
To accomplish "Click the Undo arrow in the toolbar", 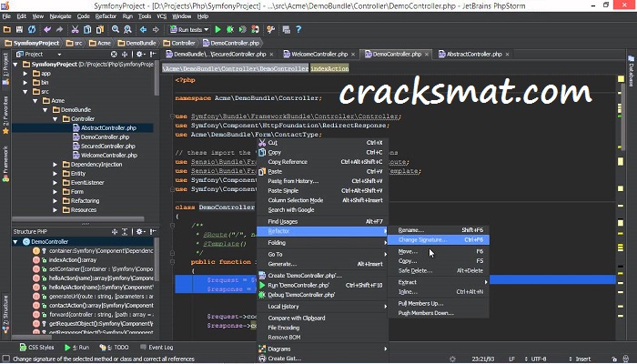I will pos(47,29).
